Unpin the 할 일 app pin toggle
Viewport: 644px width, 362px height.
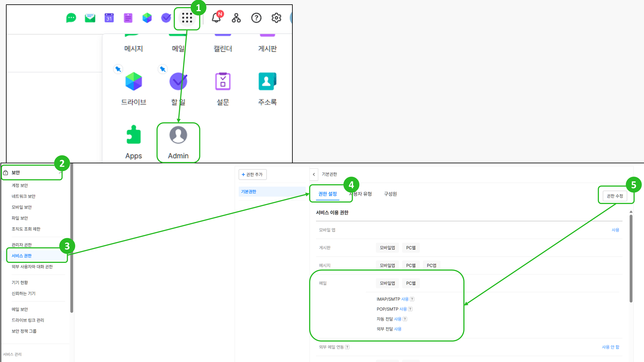(163, 69)
